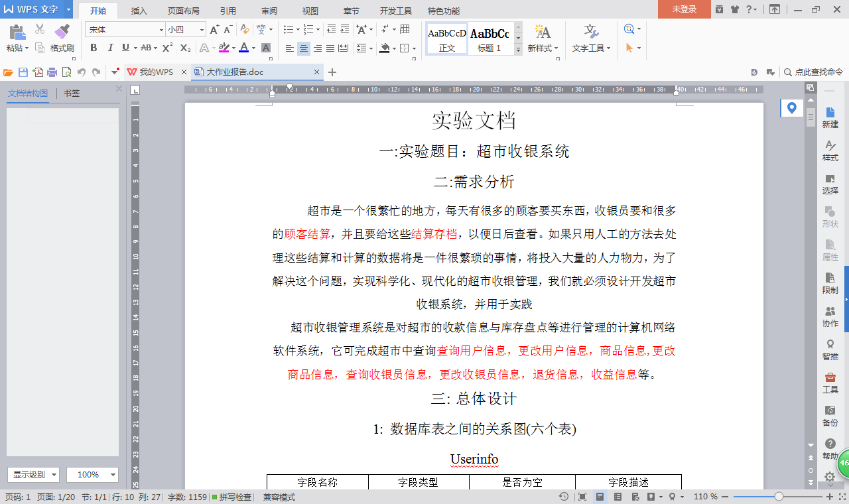
Task: Open the 引用 ribbon tab
Action: pos(228,11)
